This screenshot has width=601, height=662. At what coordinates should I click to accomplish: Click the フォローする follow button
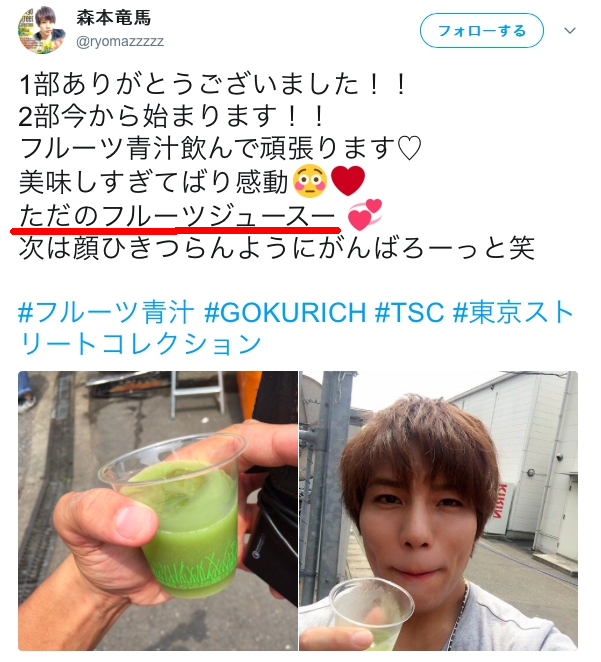(482, 31)
